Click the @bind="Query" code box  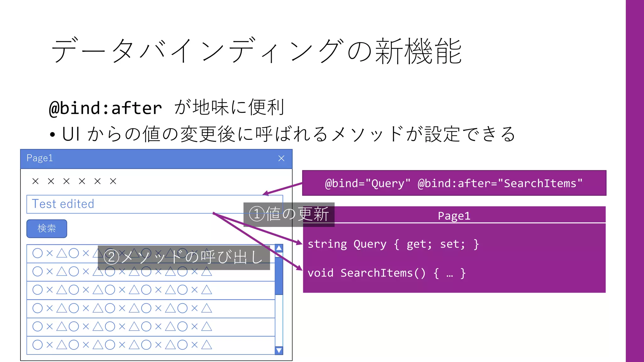click(454, 183)
